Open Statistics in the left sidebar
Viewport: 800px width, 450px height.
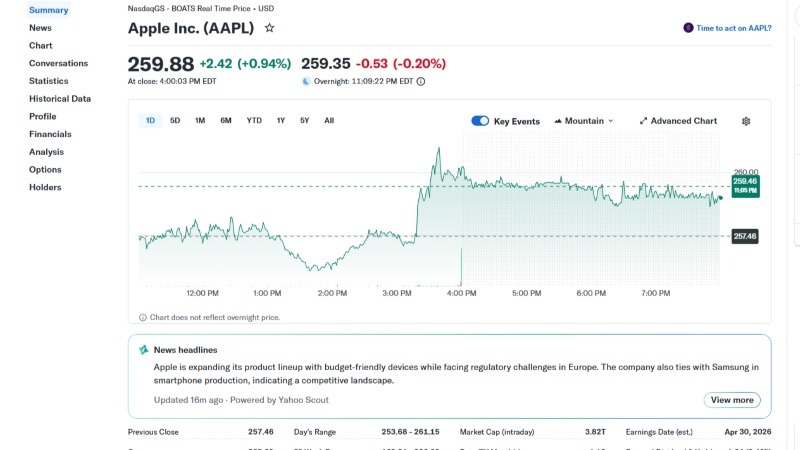point(49,81)
